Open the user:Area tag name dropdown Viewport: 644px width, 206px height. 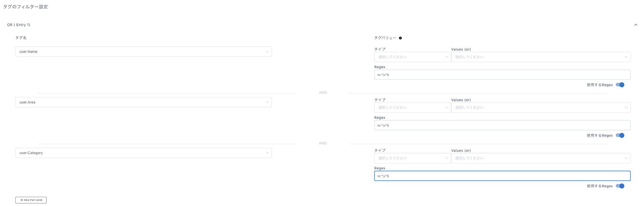[143, 102]
